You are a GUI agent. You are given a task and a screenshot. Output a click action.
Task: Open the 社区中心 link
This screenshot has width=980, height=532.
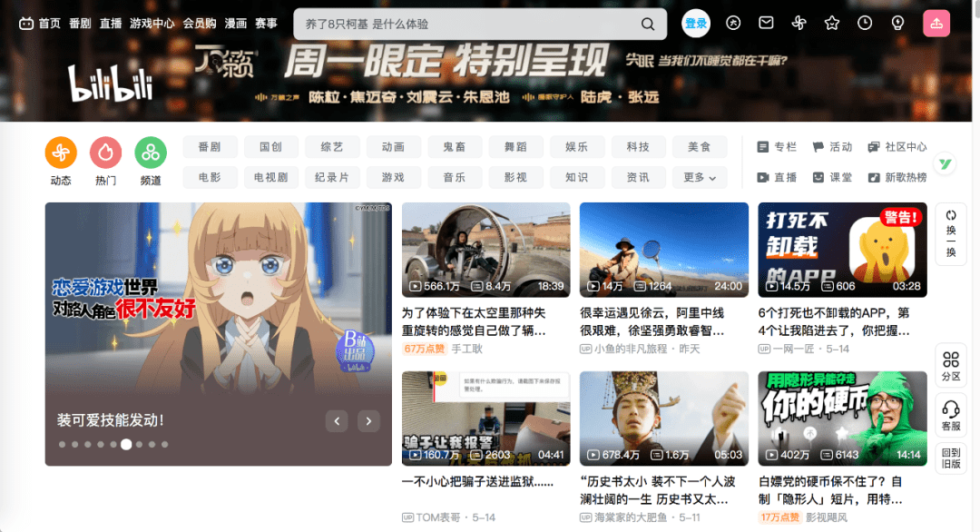tap(897, 147)
